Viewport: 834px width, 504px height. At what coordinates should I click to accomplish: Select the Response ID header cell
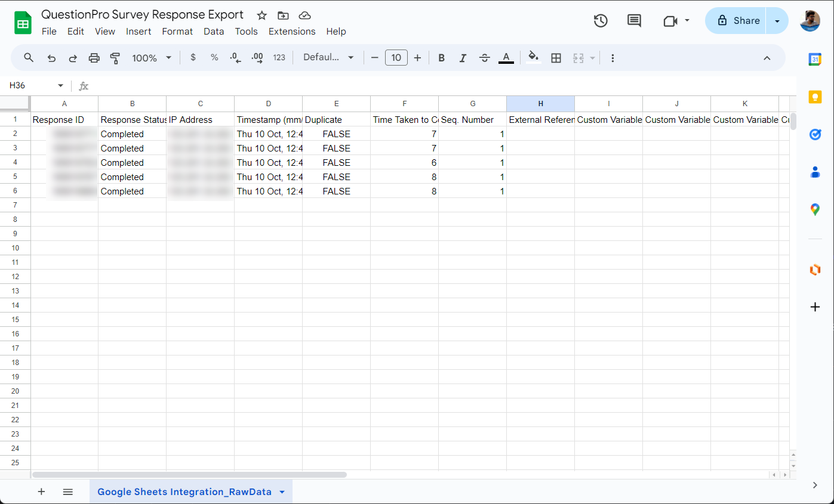(x=64, y=119)
